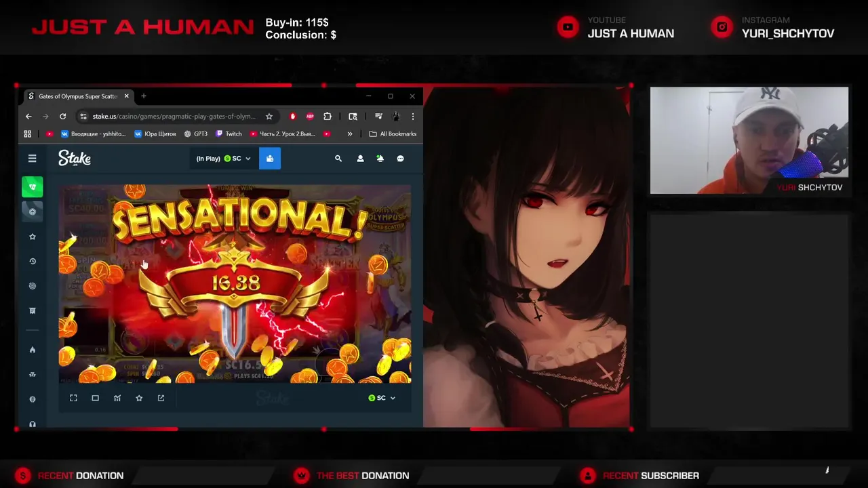
Task: Open the GPT3 bookmark
Action: click(x=196, y=134)
